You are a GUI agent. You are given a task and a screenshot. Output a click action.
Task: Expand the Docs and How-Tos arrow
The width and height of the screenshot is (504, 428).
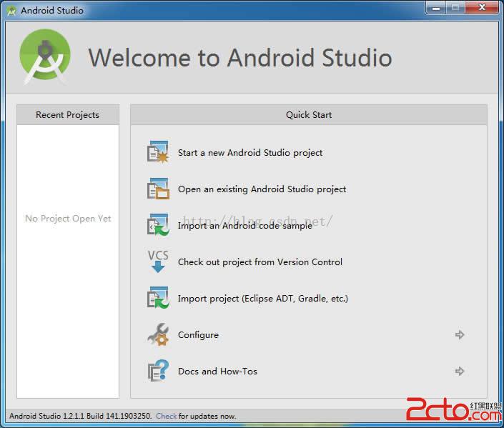pos(460,371)
